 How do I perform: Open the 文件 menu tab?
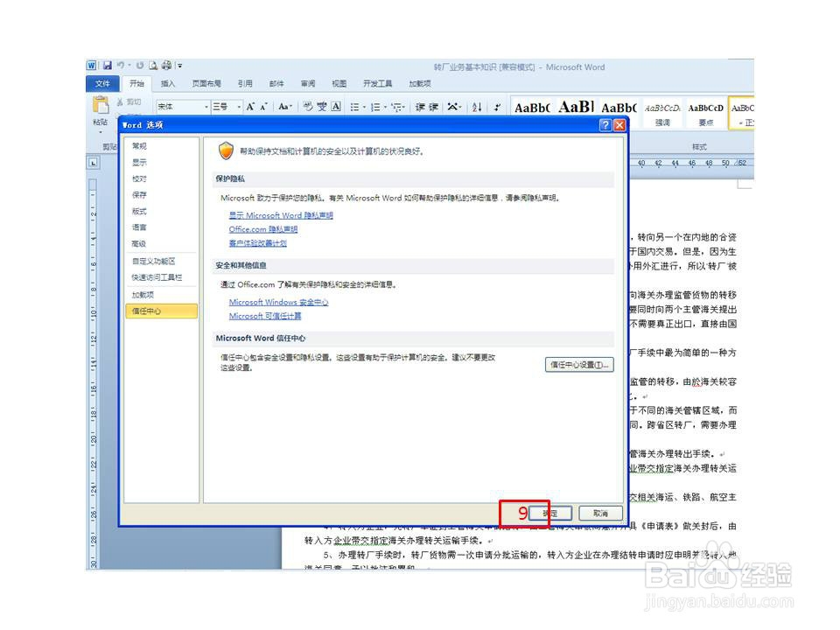click(103, 83)
